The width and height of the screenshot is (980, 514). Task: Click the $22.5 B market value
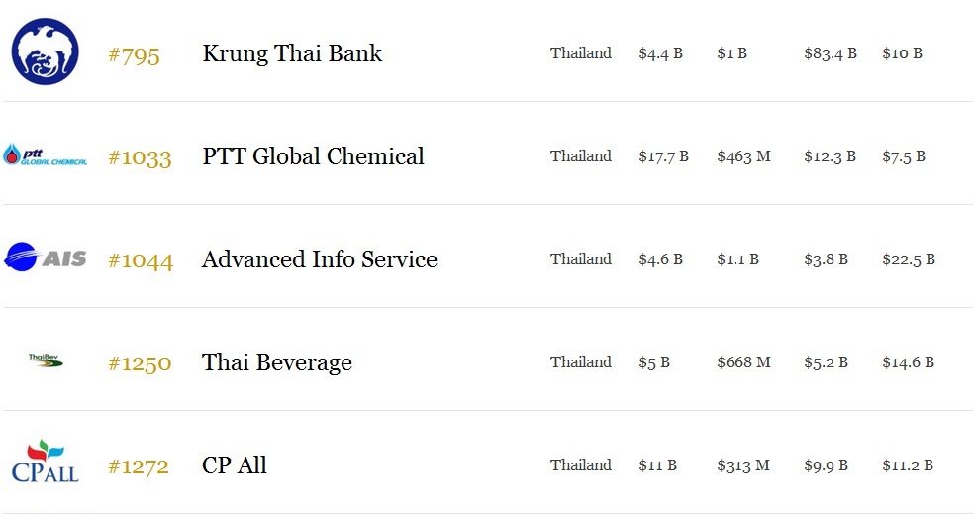(x=908, y=259)
